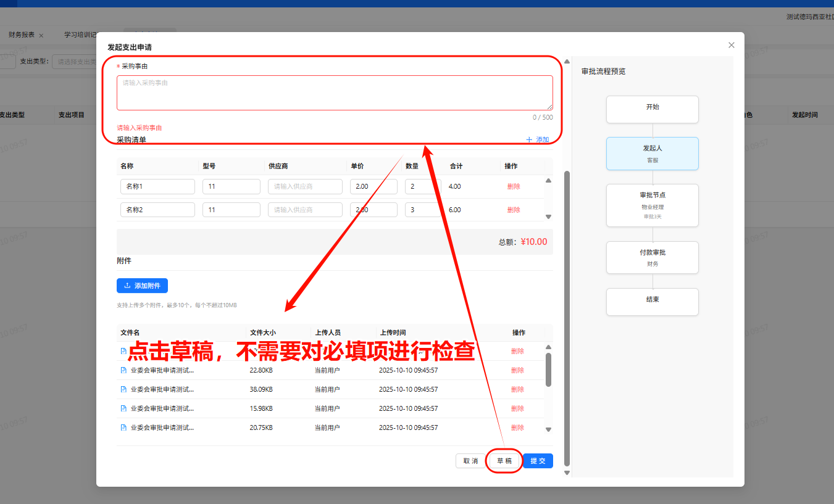Click the plus icon beside 添加
This screenshot has width=834, height=504.
tap(529, 140)
